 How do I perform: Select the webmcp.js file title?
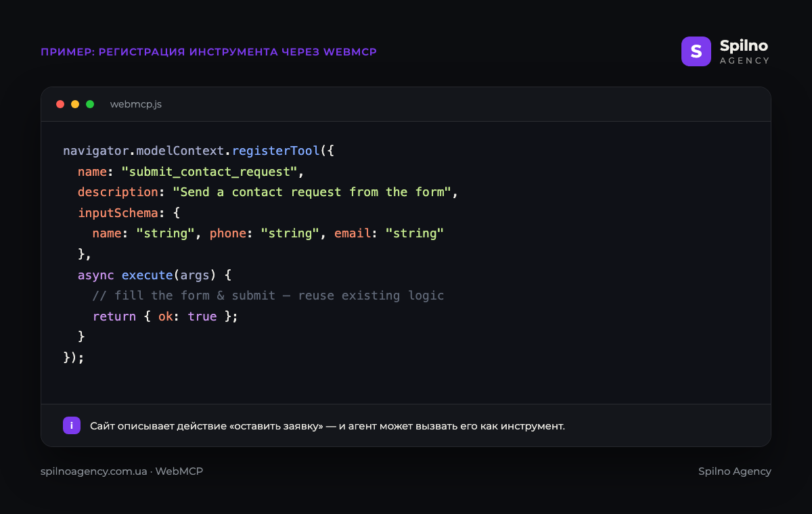click(136, 105)
